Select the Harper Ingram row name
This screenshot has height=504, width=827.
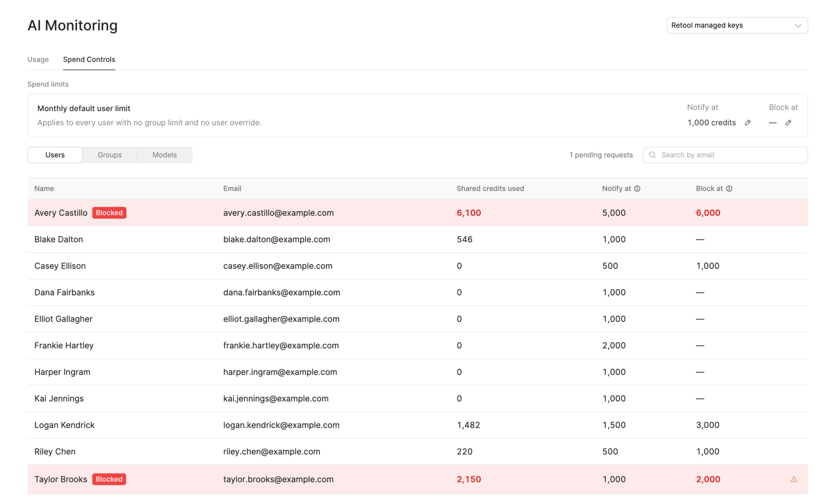tap(62, 372)
